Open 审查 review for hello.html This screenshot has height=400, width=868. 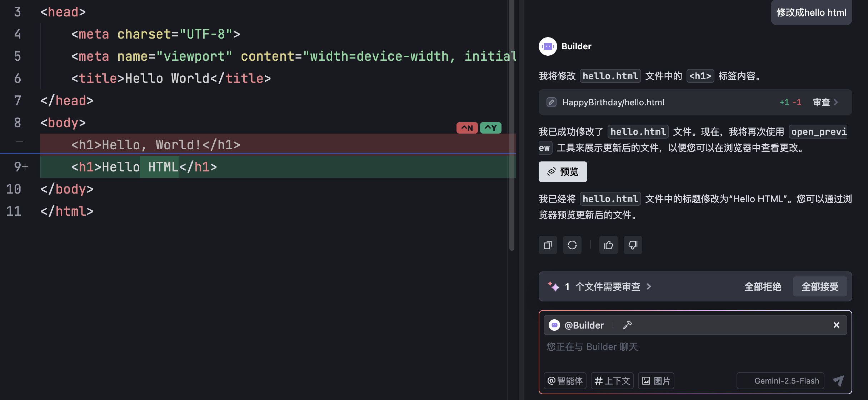click(825, 102)
